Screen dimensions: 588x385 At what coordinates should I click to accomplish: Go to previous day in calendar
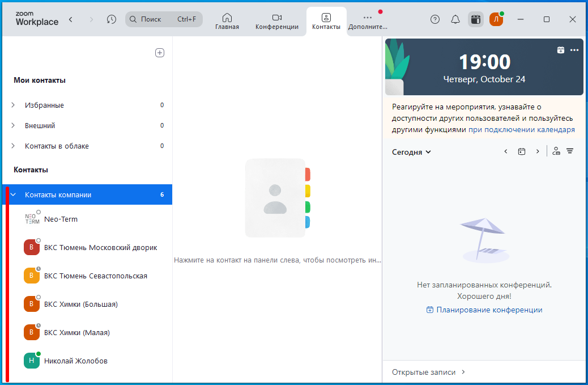[505, 151]
